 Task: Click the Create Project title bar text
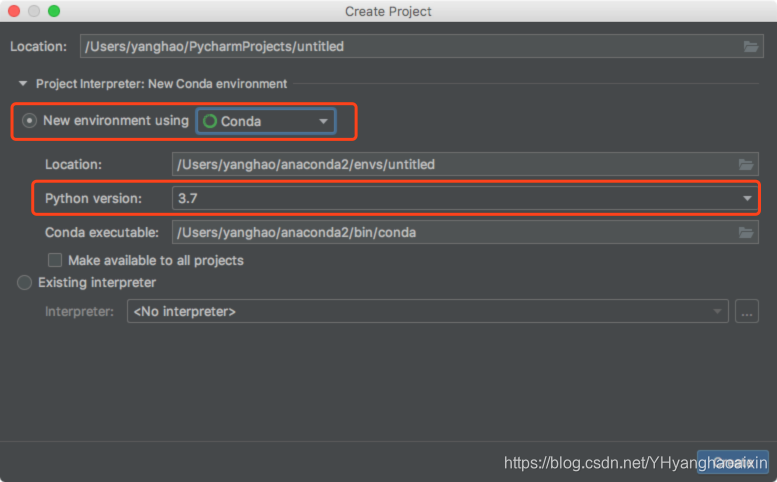388,11
